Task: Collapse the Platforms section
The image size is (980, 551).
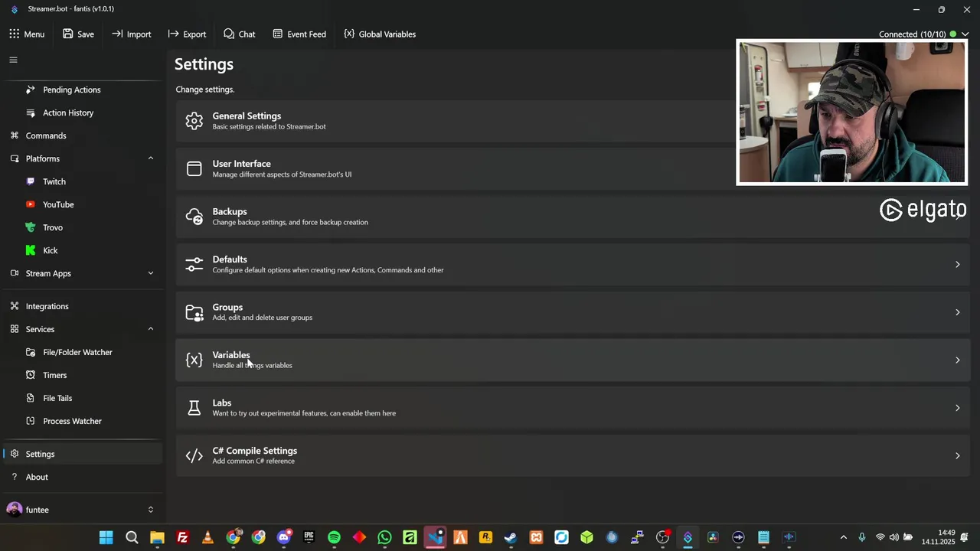Action: (x=151, y=158)
